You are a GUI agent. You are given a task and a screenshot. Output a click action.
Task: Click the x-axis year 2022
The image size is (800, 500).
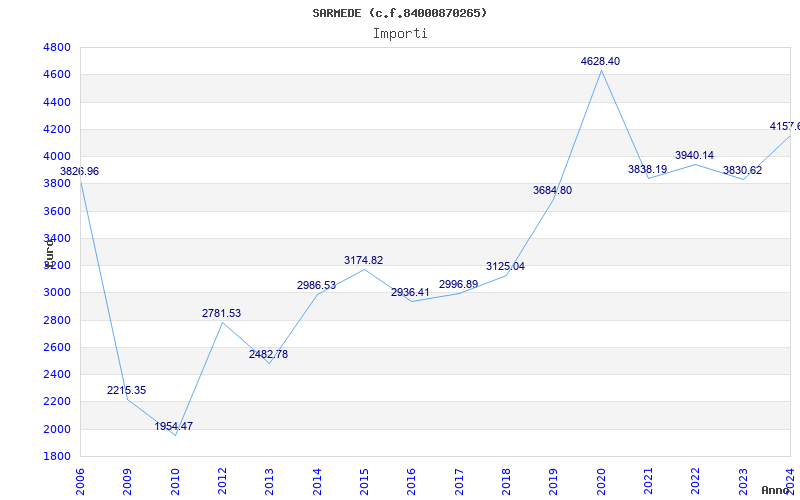pos(695,482)
